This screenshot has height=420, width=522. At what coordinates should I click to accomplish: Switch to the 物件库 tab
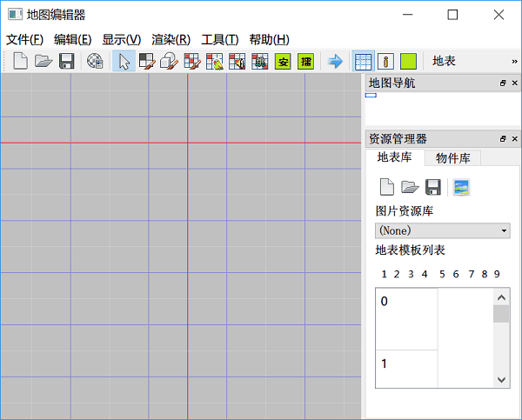[453, 157]
